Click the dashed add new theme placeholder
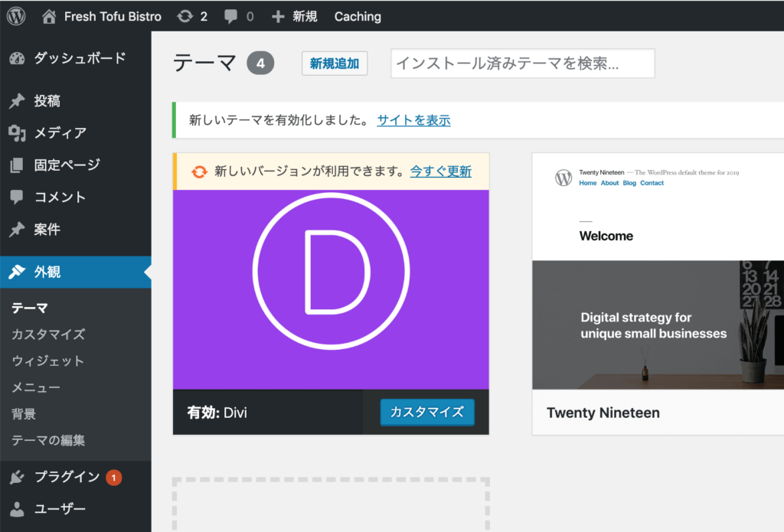 [331, 504]
